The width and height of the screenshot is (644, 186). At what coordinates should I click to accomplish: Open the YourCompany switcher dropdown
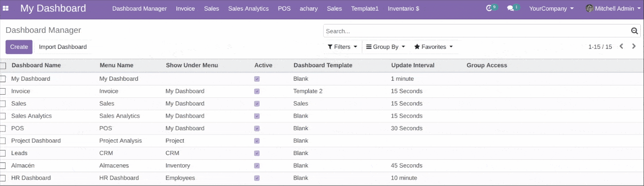551,8
